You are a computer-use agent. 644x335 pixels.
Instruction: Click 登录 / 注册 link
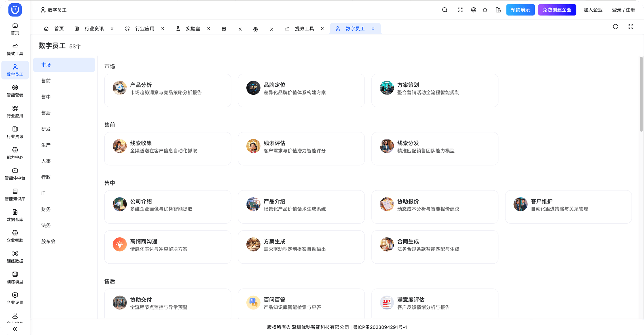click(x=623, y=10)
